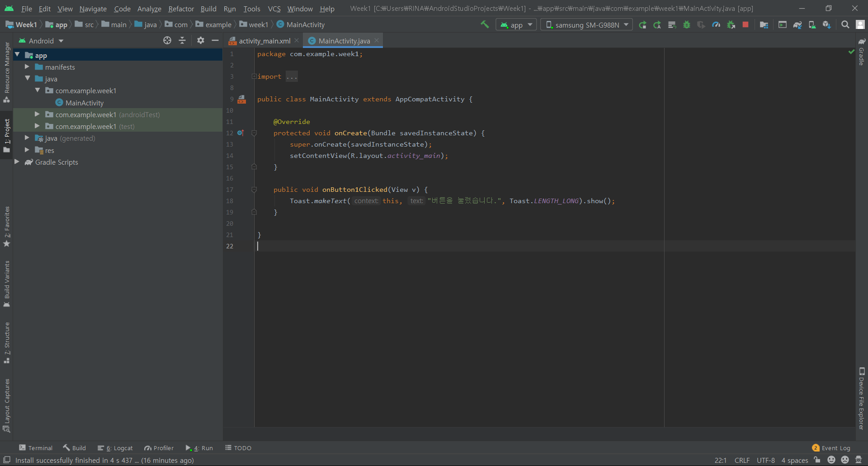Screen dimensions: 868x466
Task: Toggle the 1: Project tool window
Action: point(7,135)
